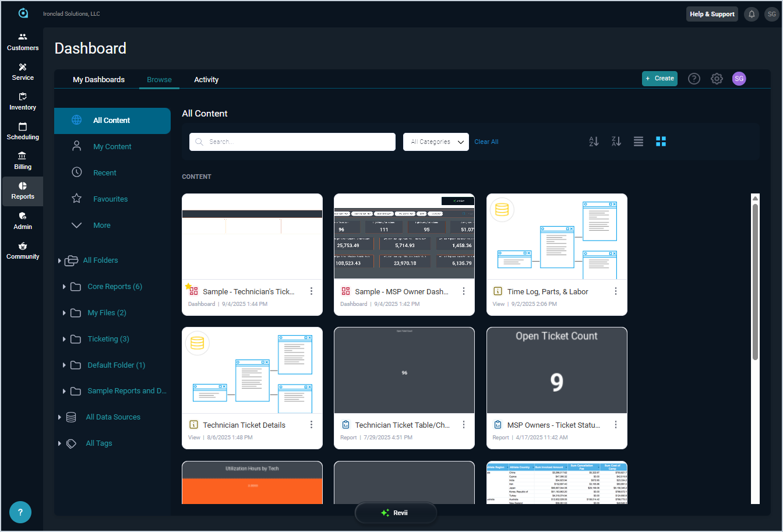Sort content ascending A to Z
Image resolution: width=783 pixels, height=532 pixels.
(594, 142)
